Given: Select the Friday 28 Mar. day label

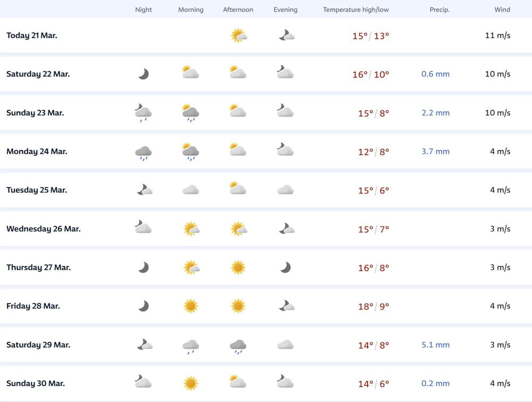Looking at the screenshot, I should click(x=33, y=306).
